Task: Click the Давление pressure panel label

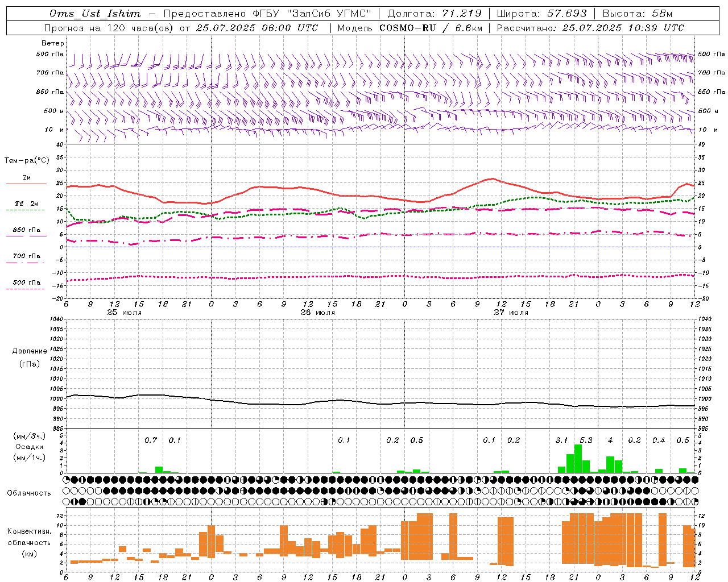Action: (30, 351)
